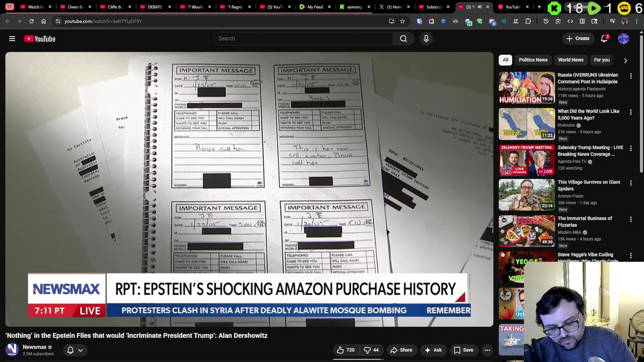644x362 pixels.
Task: Click the Ask AI button
Action: tap(433, 350)
